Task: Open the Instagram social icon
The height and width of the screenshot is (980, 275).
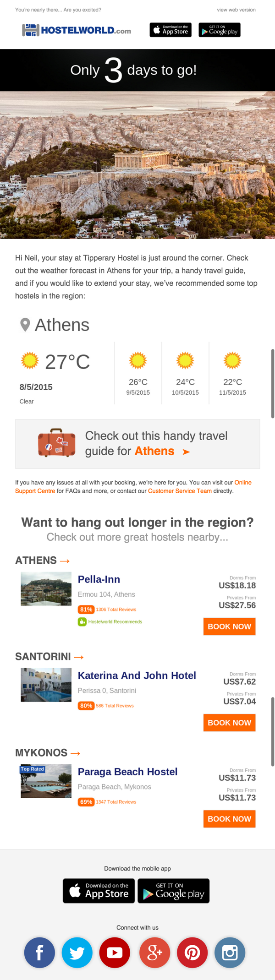Action: (x=230, y=953)
